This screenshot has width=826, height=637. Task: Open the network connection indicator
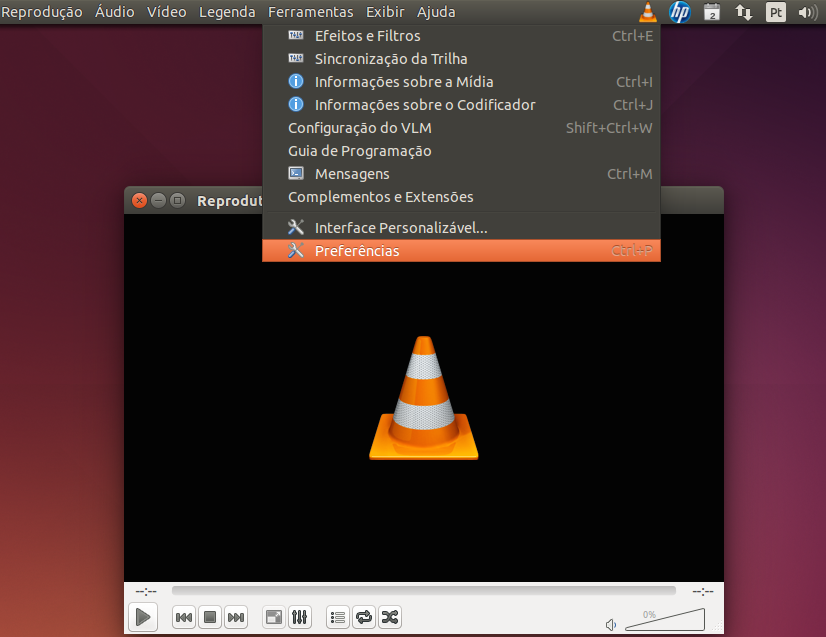tap(744, 12)
